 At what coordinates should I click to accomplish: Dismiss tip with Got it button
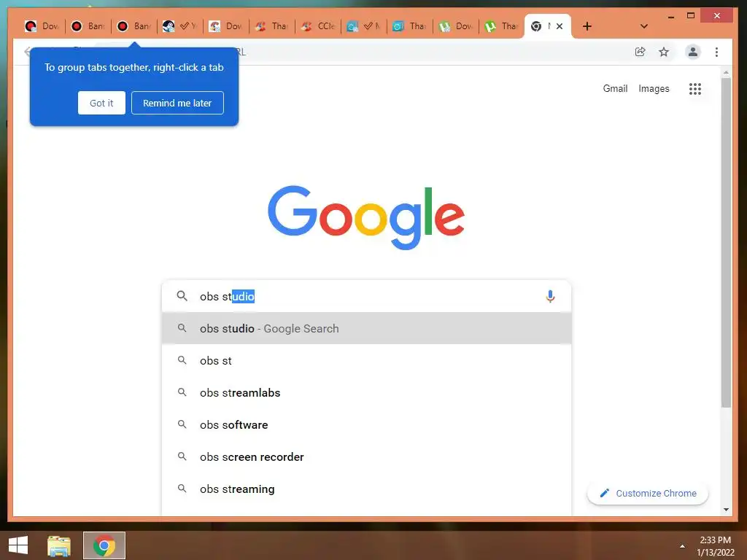point(101,103)
